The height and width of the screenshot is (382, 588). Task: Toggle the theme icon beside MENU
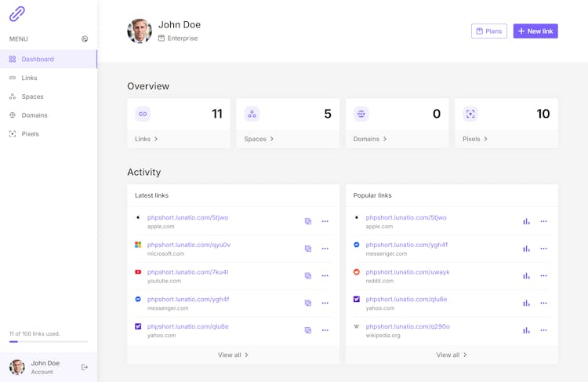(x=85, y=39)
